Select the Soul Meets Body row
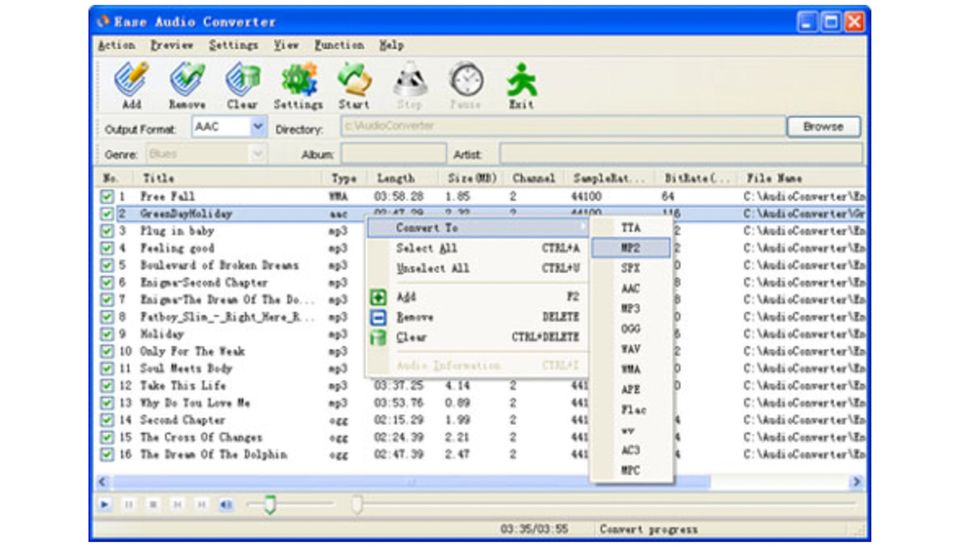The width and height of the screenshot is (970, 546). pos(481,369)
